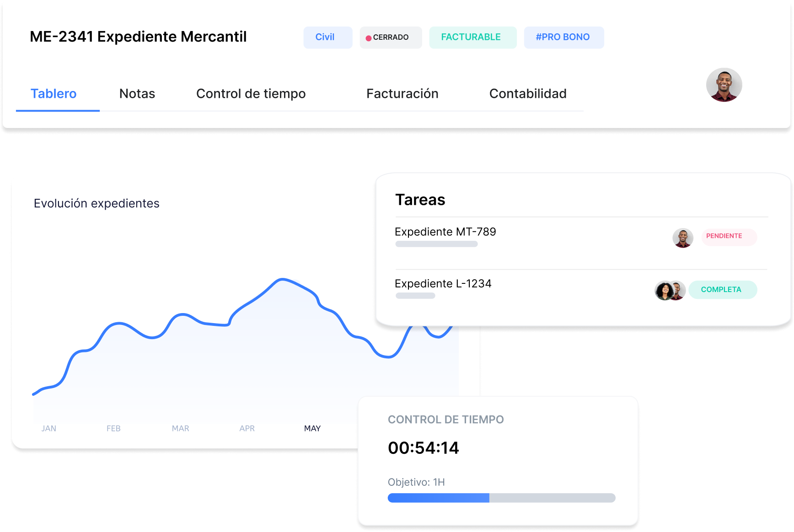
Task: Click the time objective progress bar
Action: pos(501,498)
